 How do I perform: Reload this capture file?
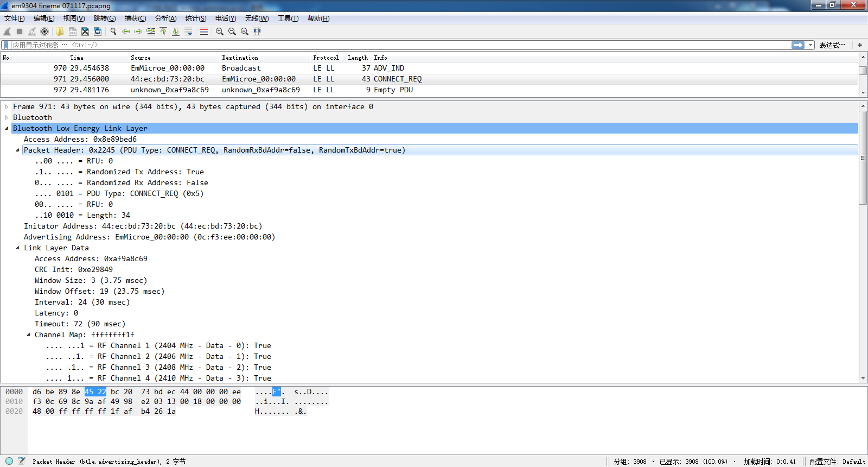98,31
